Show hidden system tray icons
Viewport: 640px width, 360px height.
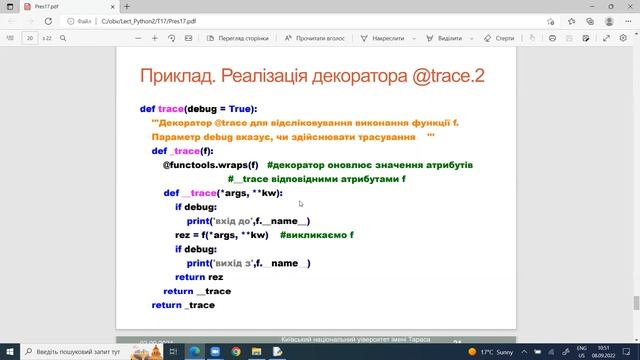pos(524,352)
